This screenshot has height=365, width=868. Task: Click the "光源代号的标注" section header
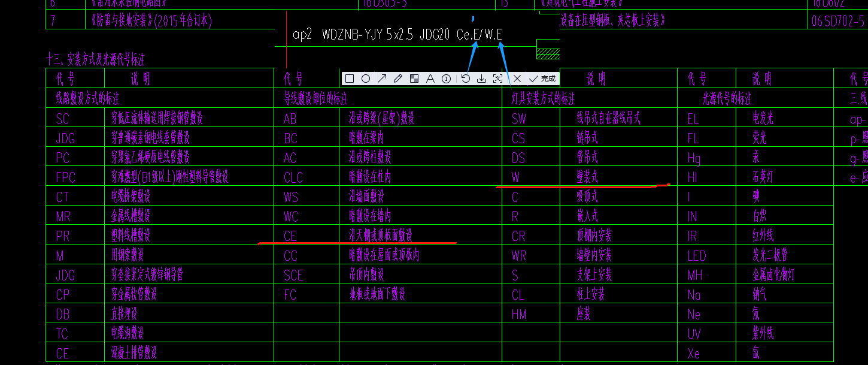click(x=726, y=98)
